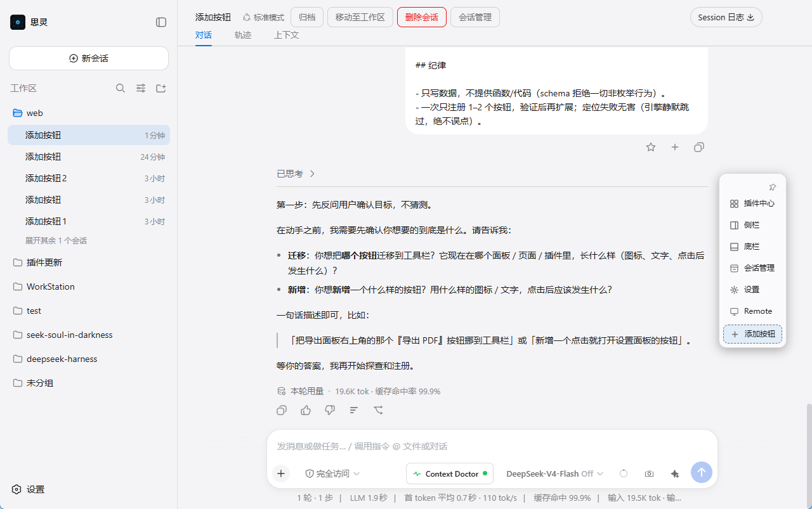The height and width of the screenshot is (509, 812).
Task: Click the LLM 1.9秒 status entry
Action: tap(369, 498)
